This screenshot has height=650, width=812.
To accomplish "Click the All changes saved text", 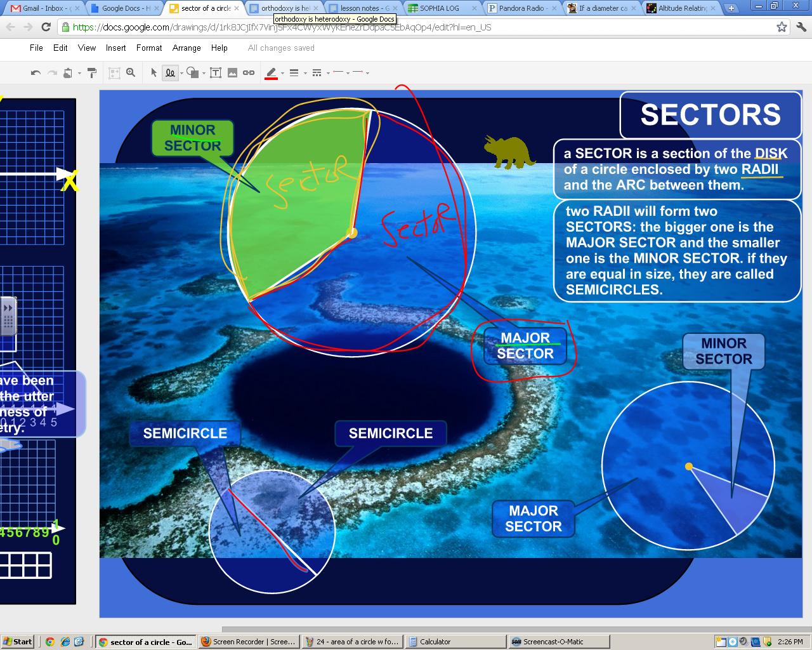I will coord(280,48).
